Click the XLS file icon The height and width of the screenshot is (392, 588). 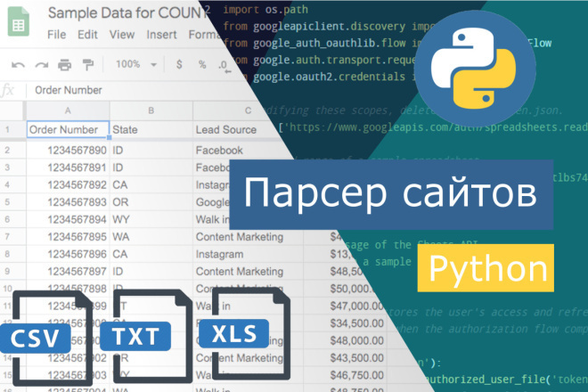tap(244, 334)
